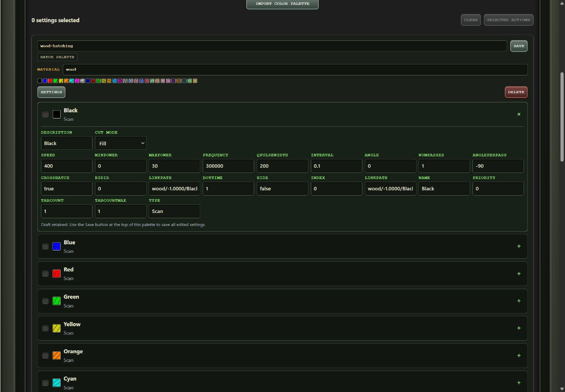The width and height of the screenshot is (565, 392).
Task: Tick the checkbox for the Black setting
Action: coord(45,115)
